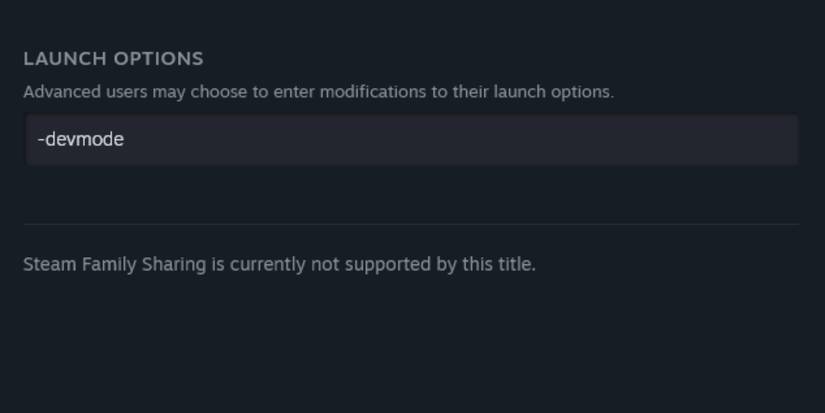Click the LAUNCH OPTIONS heading
The image size is (825, 413).
(113, 59)
